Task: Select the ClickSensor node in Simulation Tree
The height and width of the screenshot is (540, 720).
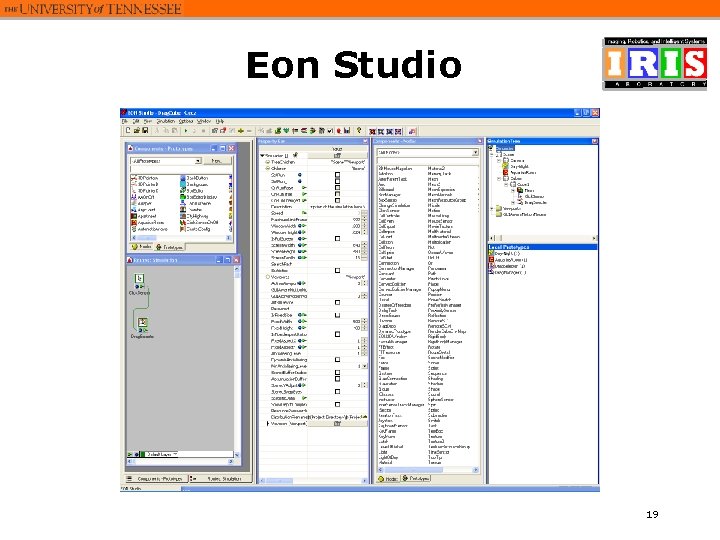Action: (x=534, y=196)
